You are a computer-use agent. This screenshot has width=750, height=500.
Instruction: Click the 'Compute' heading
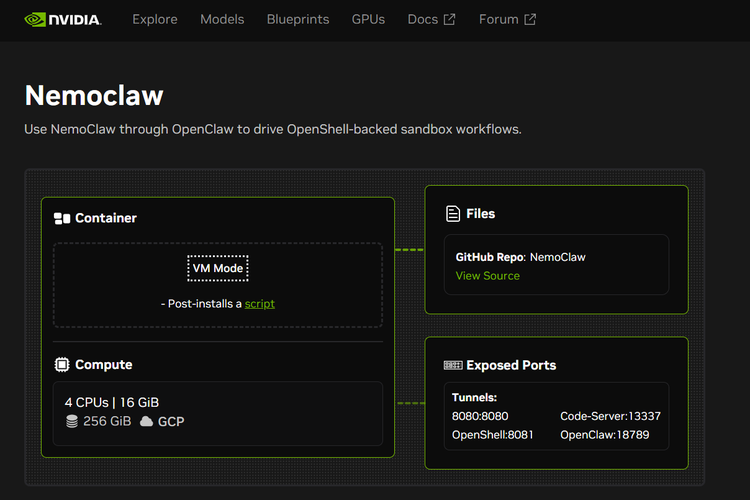click(103, 365)
